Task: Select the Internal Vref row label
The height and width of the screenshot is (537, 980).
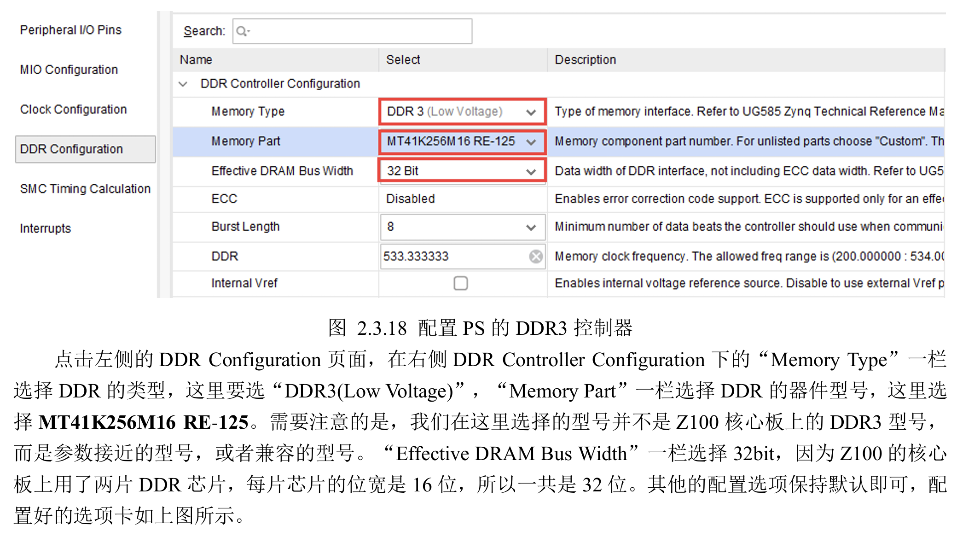Action: click(244, 283)
